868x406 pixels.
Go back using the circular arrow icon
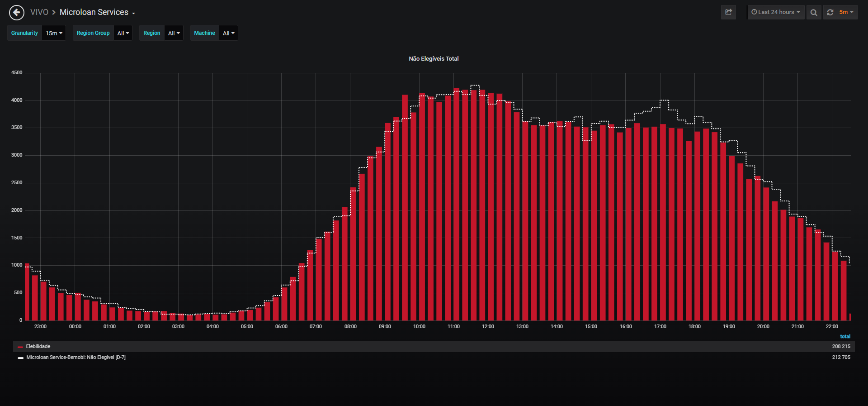[17, 13]
